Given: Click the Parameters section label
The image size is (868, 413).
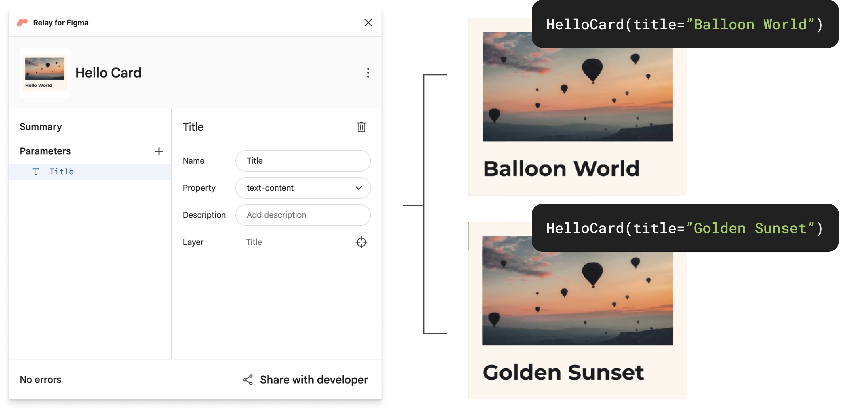Looking at the screenshot, I should pyautogui.click(x=45, y=151).
